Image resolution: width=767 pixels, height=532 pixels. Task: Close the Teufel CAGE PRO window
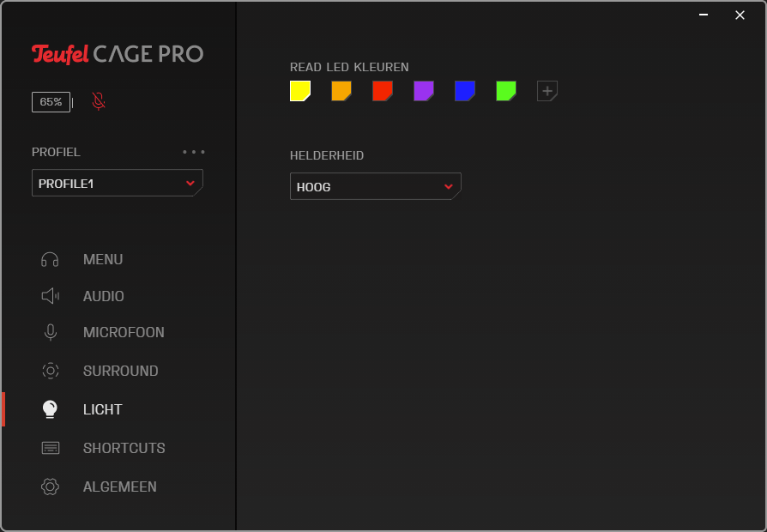coord(740,15)
